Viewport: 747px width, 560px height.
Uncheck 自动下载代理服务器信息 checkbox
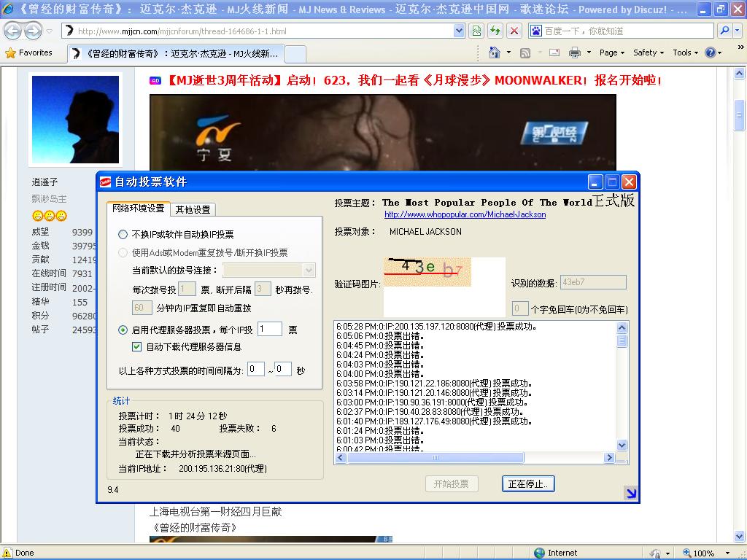pos(136,347)
